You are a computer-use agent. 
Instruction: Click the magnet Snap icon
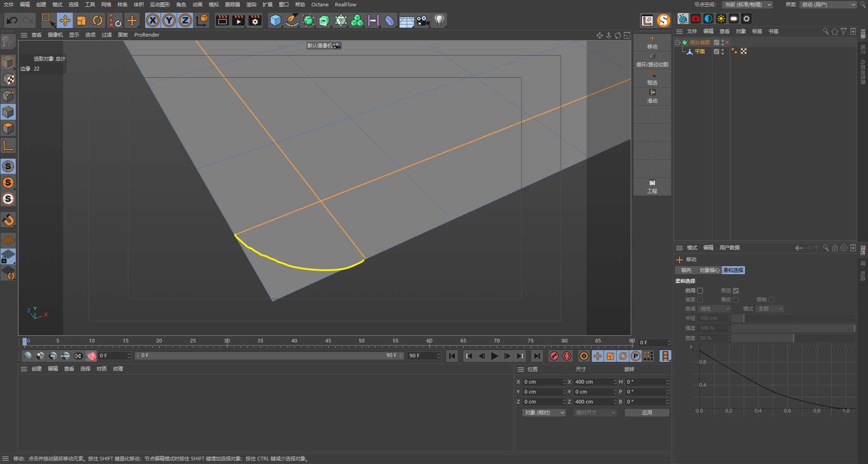point(8,220)
